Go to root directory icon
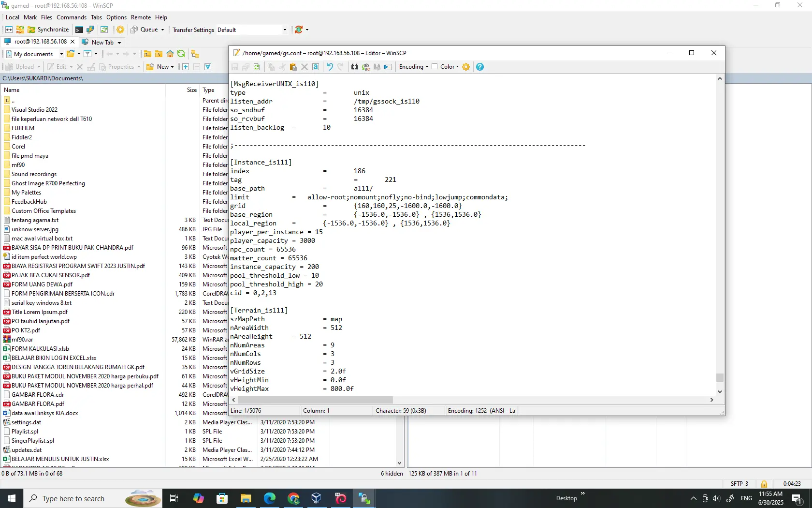Screen dimensions: 812x508 [x=159, y=54]
